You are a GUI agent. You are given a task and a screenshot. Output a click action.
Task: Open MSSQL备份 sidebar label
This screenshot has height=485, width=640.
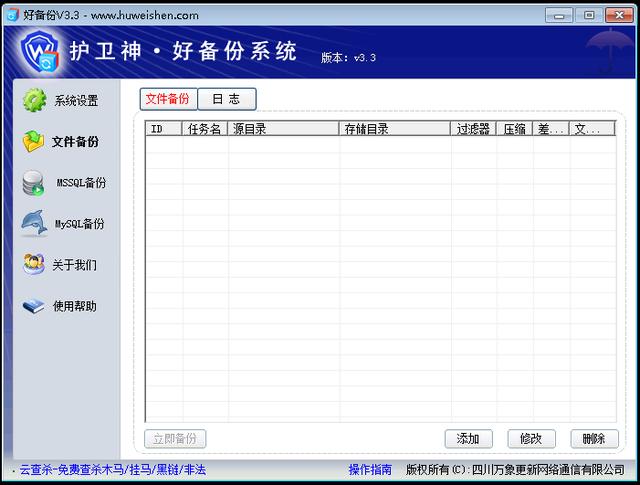coord(81,182)
